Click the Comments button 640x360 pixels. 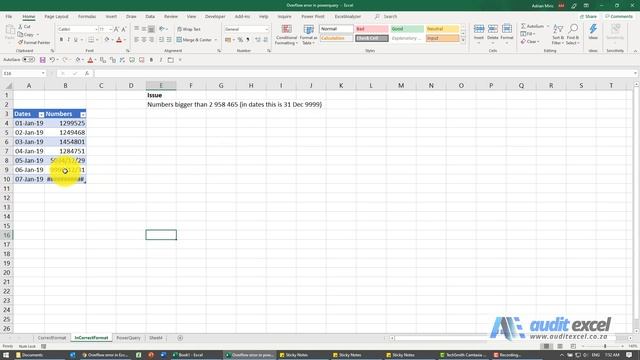[x=619, y=17]
